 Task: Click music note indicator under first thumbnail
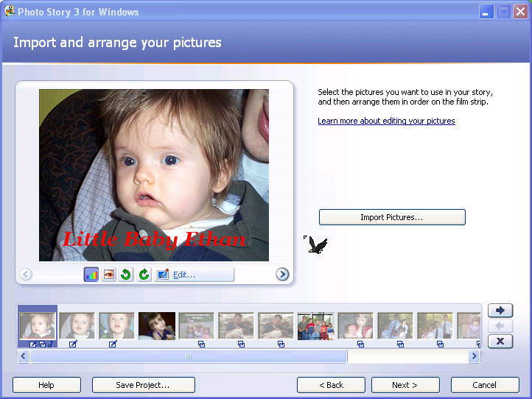(x=51, y=345)
